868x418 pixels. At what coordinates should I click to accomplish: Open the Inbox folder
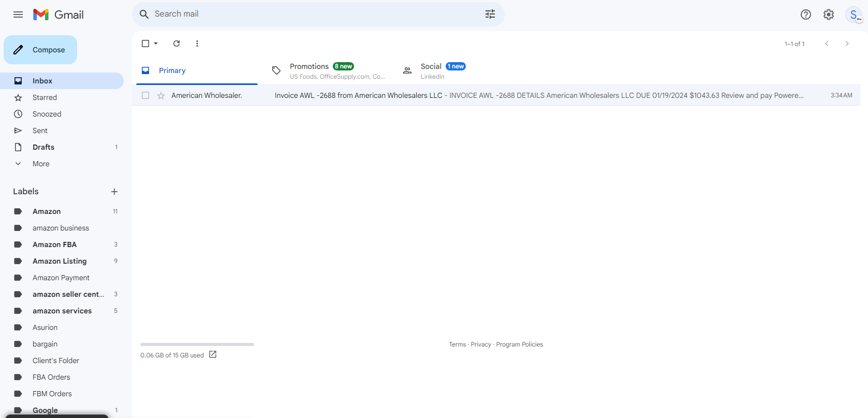tap(62, 81)
